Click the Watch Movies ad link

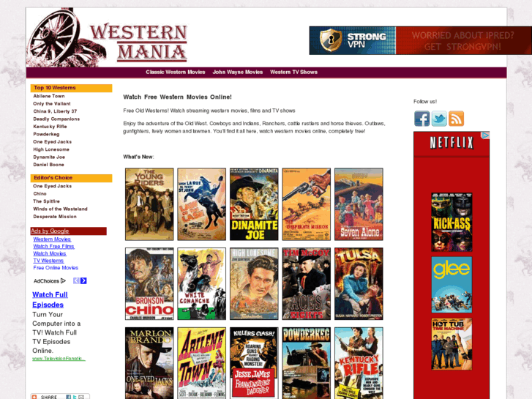(x=50, y=253)
